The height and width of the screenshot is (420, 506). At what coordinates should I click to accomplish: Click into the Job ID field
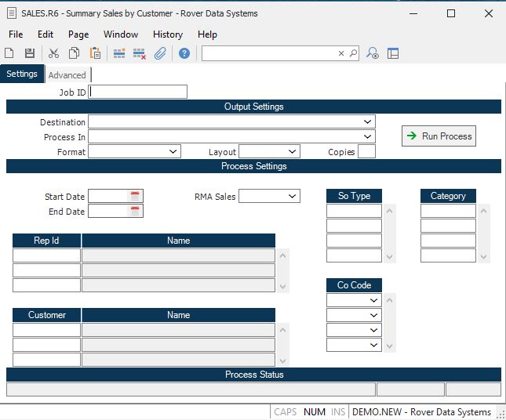click(x=139, y=92)
